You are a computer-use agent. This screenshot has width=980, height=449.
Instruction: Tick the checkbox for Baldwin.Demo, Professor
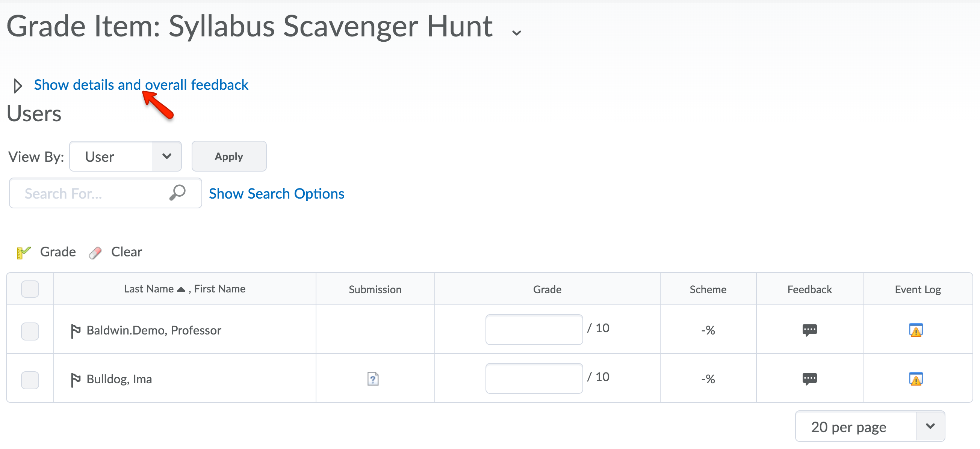point(30,331)
